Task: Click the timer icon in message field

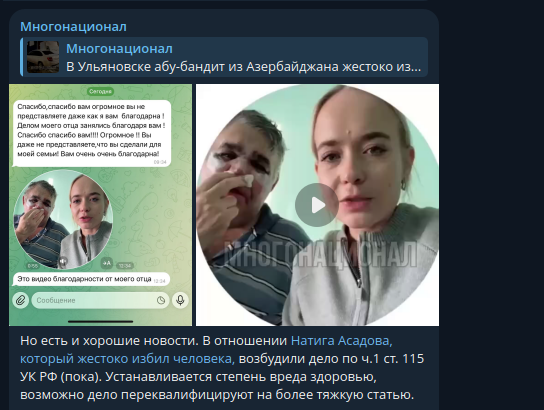Action: tap(161, 300)
